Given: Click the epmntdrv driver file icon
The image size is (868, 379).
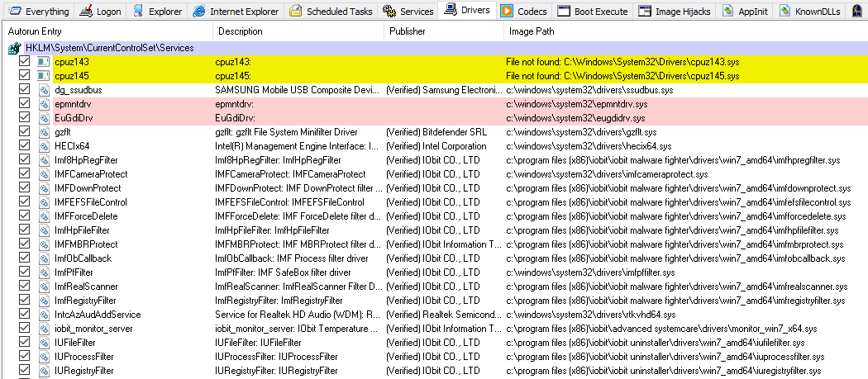Looking at the screenshot, I should (44, 104).
